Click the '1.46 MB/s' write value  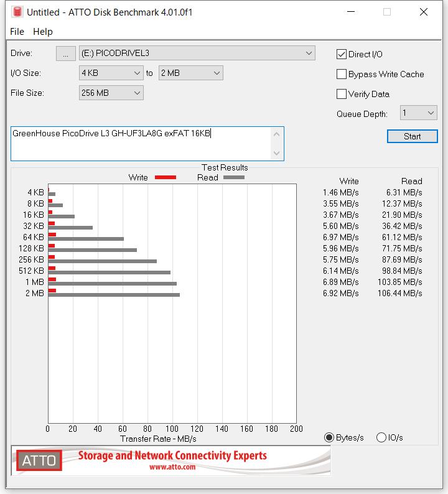pos(341,192)
